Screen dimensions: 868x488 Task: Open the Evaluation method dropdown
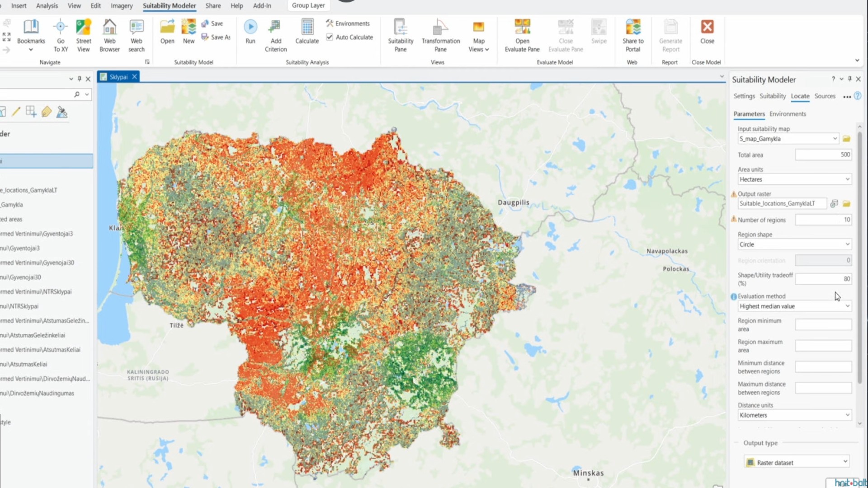click(x=847, y=306)
